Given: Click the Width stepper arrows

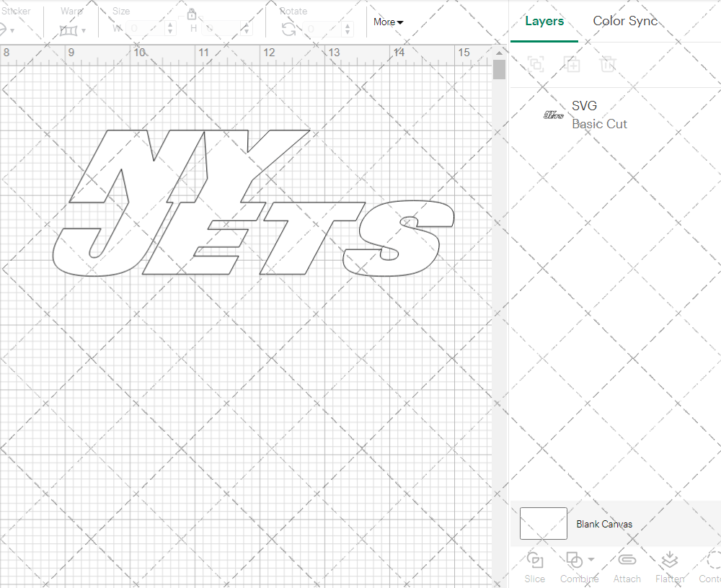Looking at the screenshot, I should coord(171,29).
